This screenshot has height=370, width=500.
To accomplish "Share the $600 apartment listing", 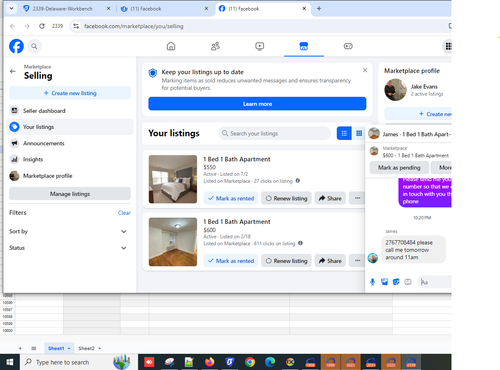I will tap(330, 260).
